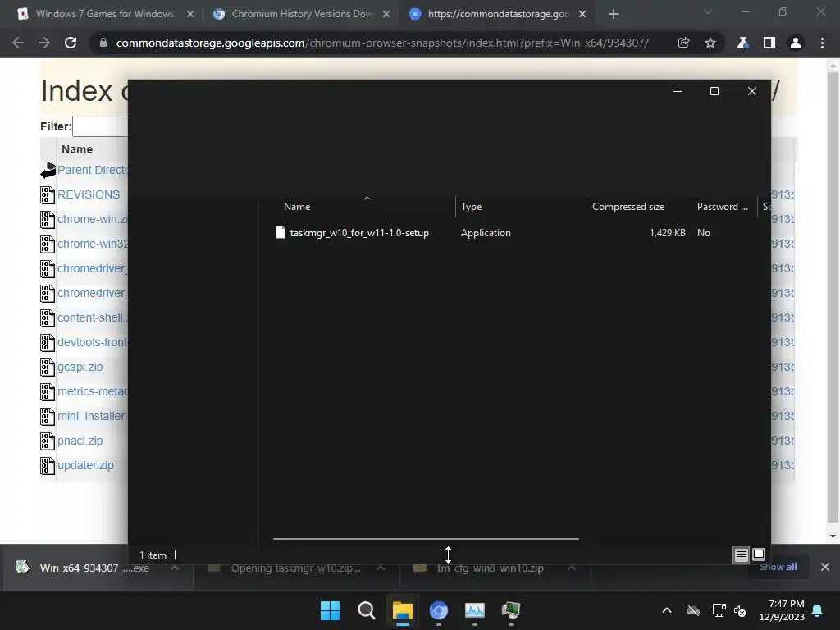840x630 pixels.
Task: Click the Filter input field on the page
Action: tap(101, 126)
